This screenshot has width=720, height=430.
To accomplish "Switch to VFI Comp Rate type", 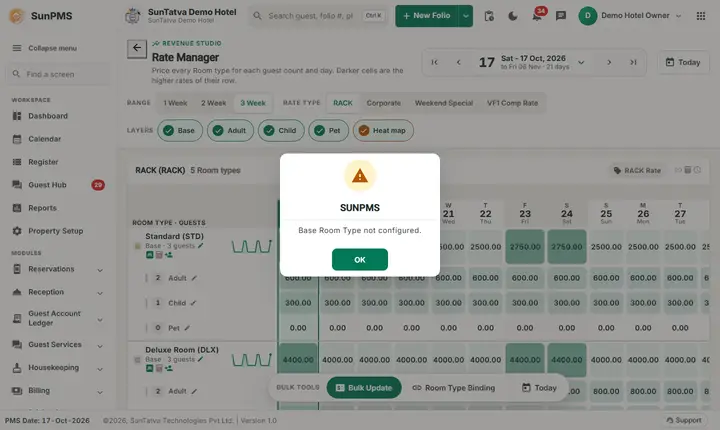I will [x=512, y=103].
